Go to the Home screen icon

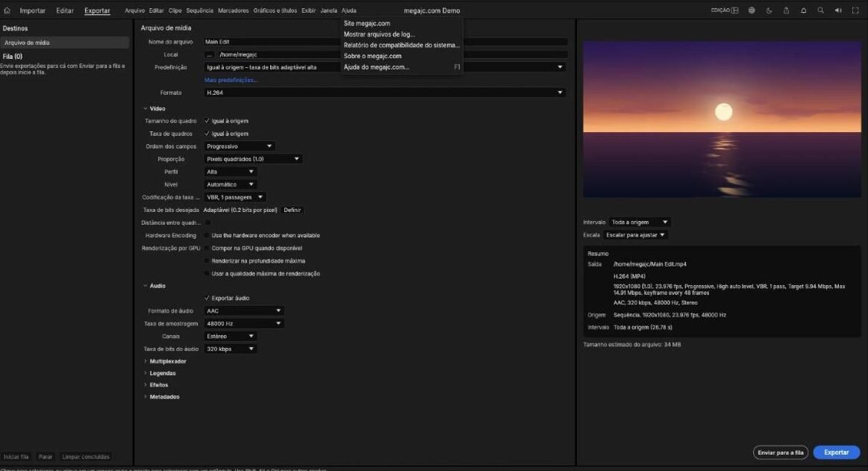coord(7,10)
